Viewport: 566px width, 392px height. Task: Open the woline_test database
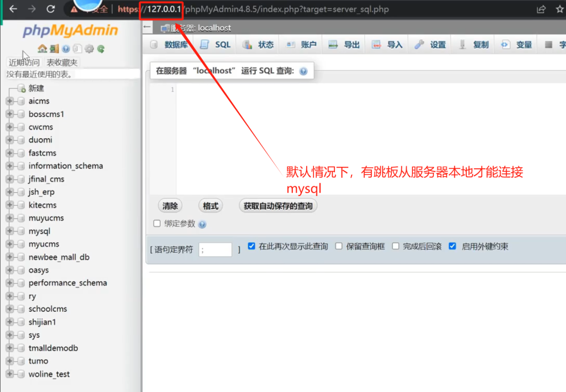[x=49, y=374]
